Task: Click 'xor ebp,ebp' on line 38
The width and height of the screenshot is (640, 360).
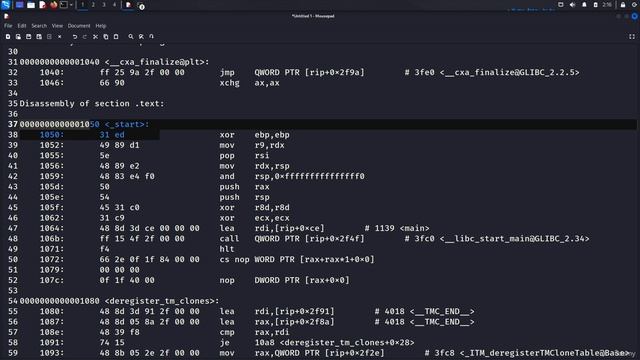Action: tap(254, 135)
